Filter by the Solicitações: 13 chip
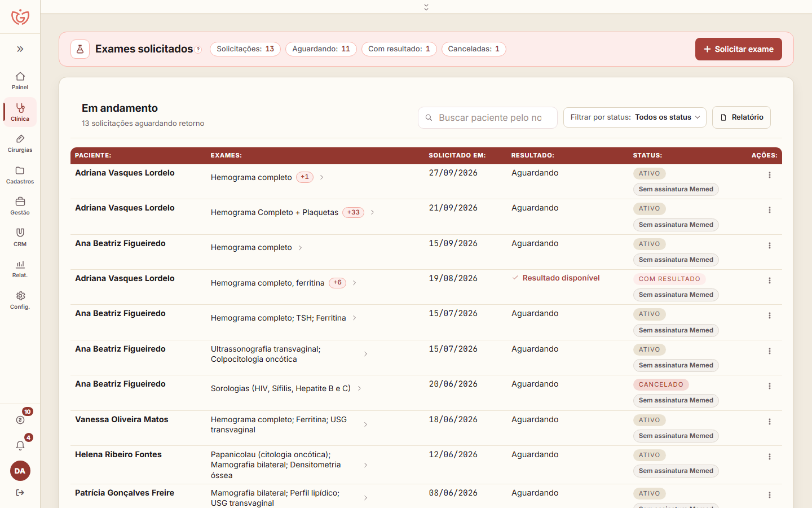The width and height of the screenshot is (812, 508). [x=245, y=49]
